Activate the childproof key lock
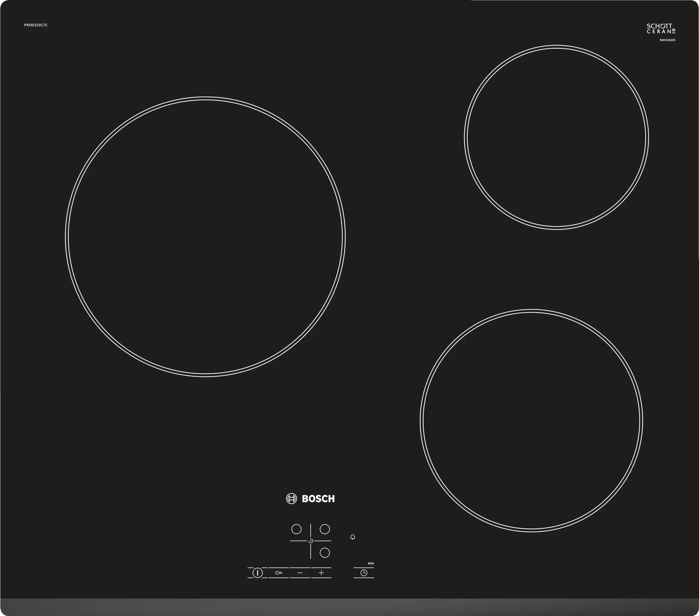The height and width of the screenshot is (616, 699). [x=279, y=573]
